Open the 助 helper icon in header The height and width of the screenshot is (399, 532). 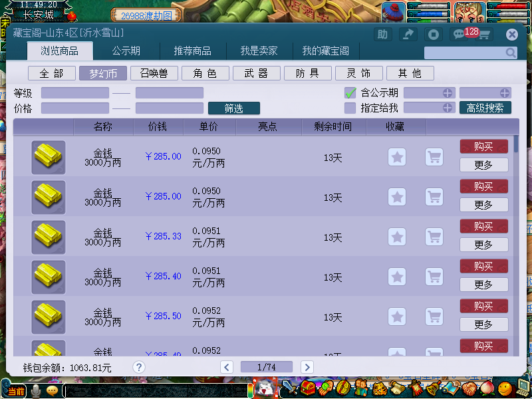pyautogui.click(x=382, y=35)
